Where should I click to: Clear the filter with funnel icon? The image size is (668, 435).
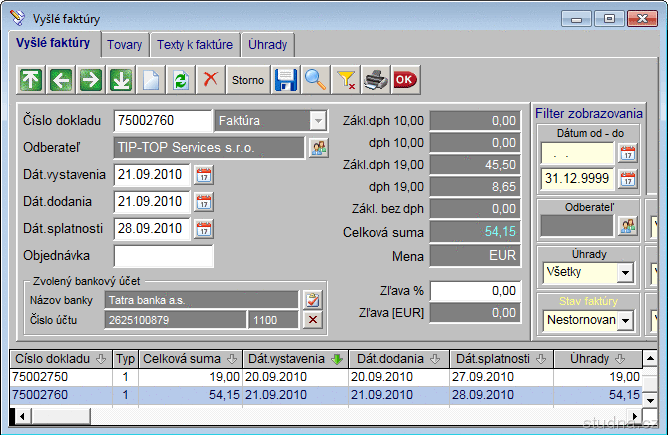(x=346, y=79)
